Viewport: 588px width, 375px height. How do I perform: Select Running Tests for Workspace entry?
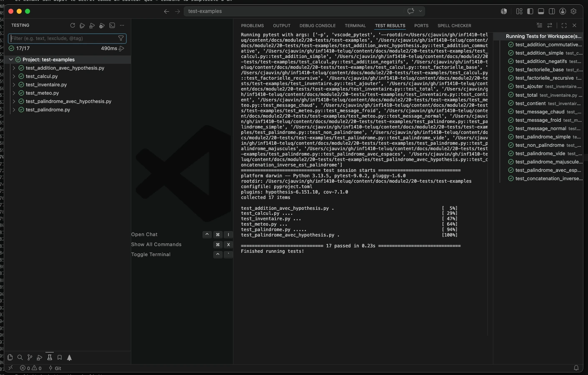coord(538,36)
